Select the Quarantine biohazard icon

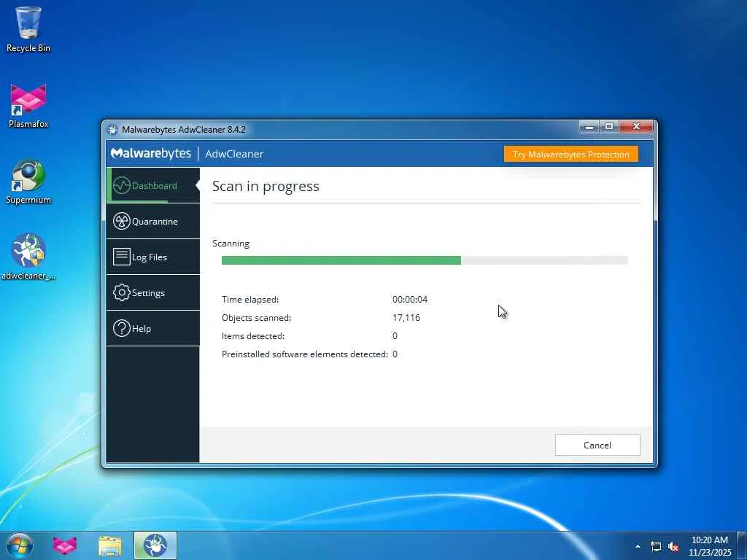pos(122,221)
